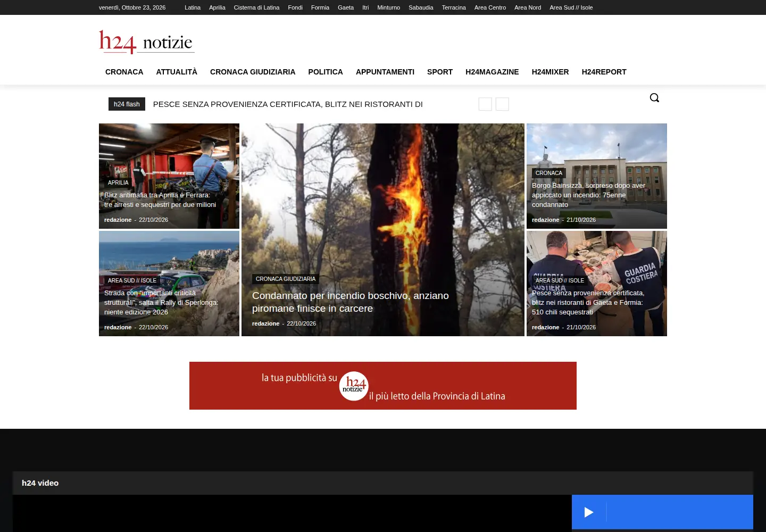Open the search magnifier icon
The width and height of the screenshot is (766, 532).
pos(654,98)
